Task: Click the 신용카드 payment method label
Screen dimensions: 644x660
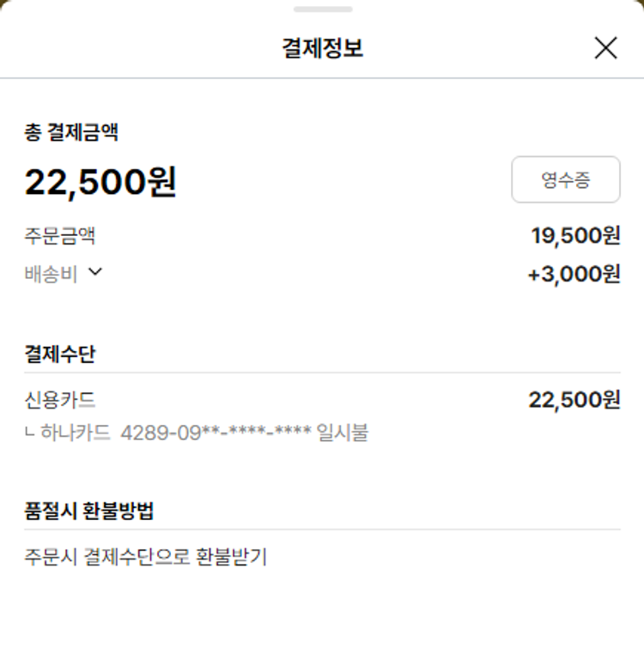Action: (x=59, y=400)
